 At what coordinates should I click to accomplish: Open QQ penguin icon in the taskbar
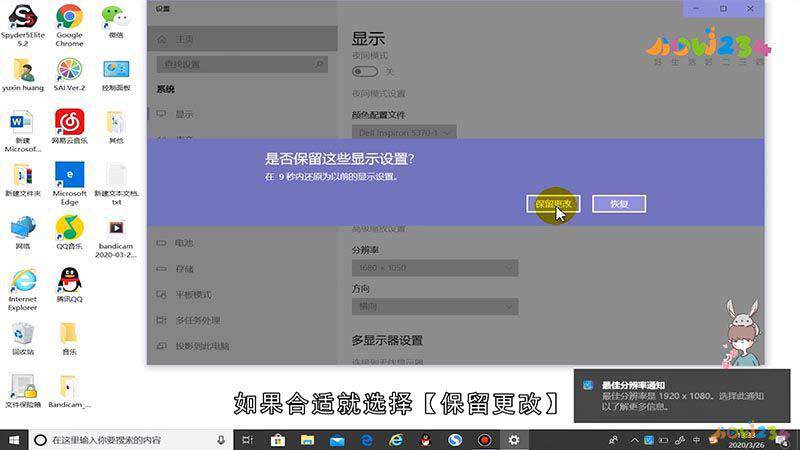point(426,440)
